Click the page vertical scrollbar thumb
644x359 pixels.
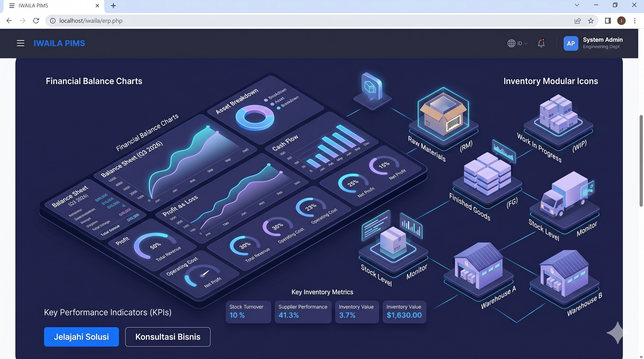click(641, 161)
